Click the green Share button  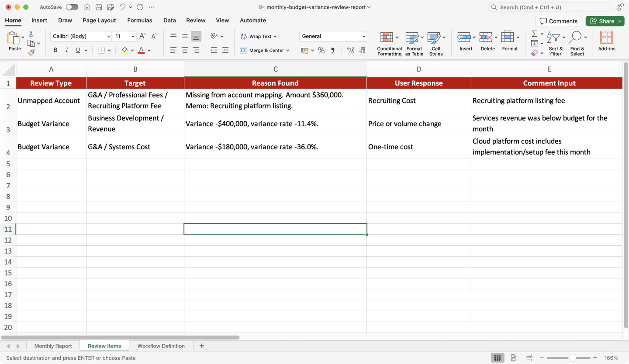click(x=605, y=21)
